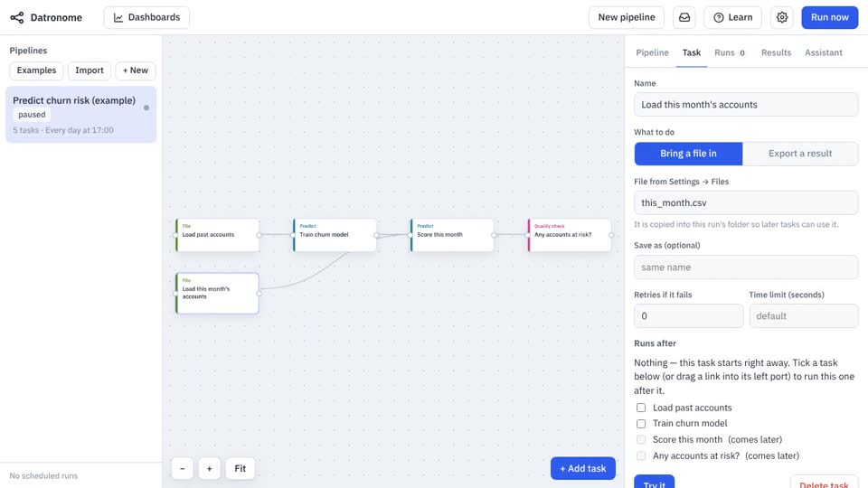Image resolution: width=868 pixels, height=488 pixels.
Task: Click the Run now button
Action: pyautogui.click(x=829, y=18)
